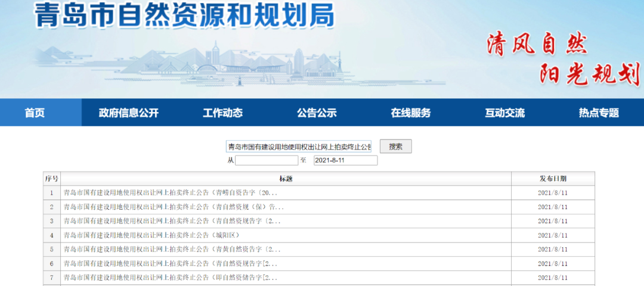Click the 2021/8/11 date in row 4

(553, 235)
